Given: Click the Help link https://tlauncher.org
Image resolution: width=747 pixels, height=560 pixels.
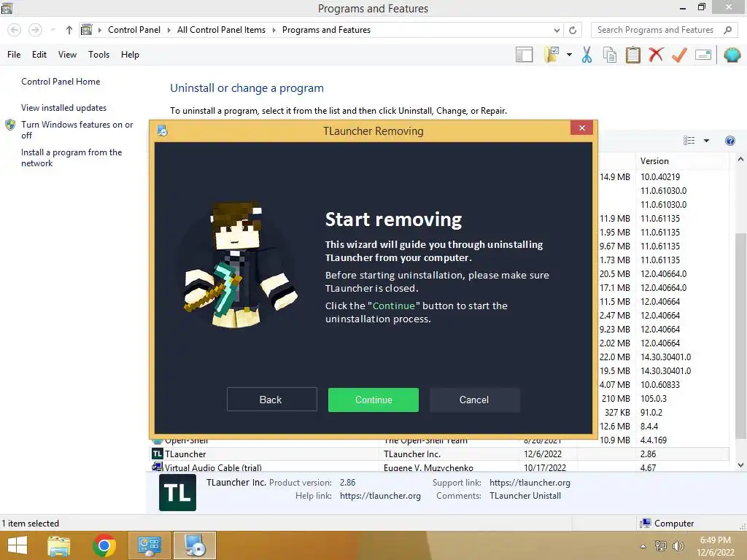Looking at the screenshot, I should point(380,496).
